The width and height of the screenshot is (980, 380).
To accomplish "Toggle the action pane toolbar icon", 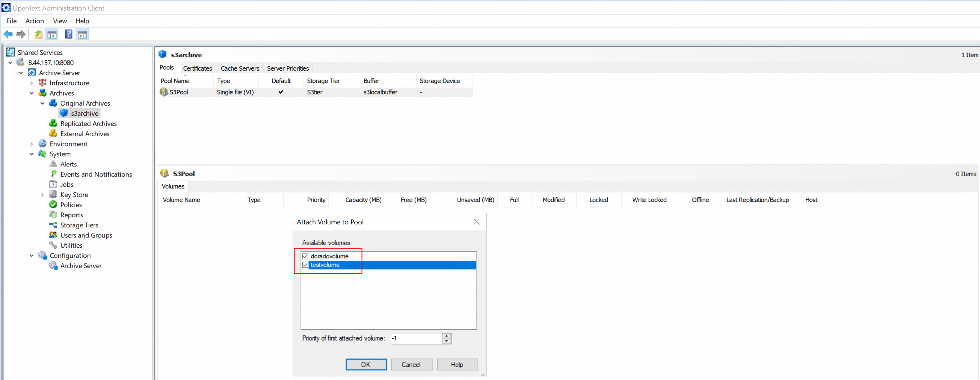I will tap(83, 35).
